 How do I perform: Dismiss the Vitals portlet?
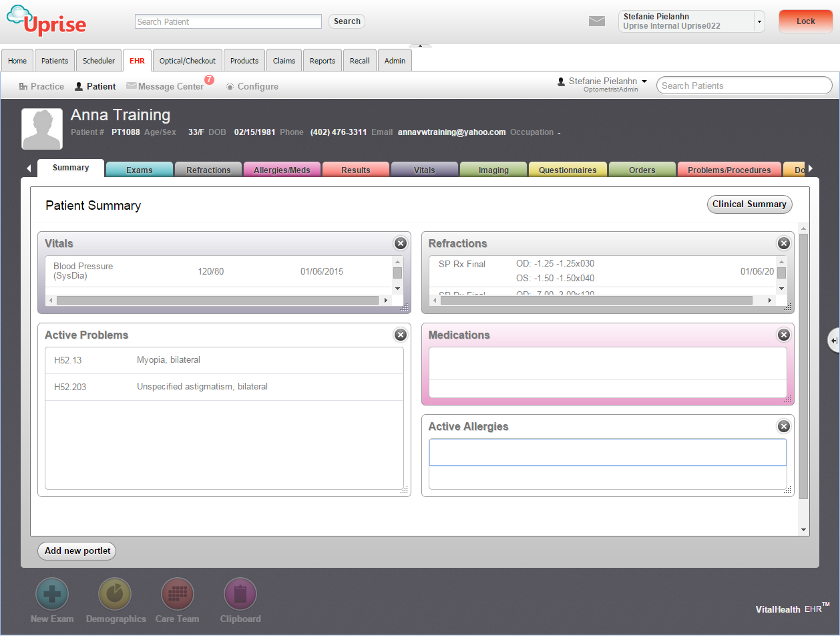tap(400, 243)
